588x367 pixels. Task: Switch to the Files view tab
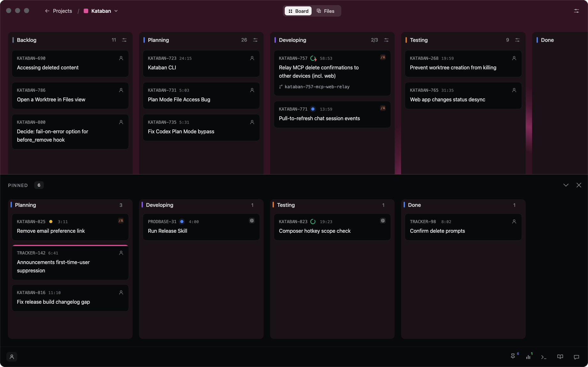coord(326,11)
